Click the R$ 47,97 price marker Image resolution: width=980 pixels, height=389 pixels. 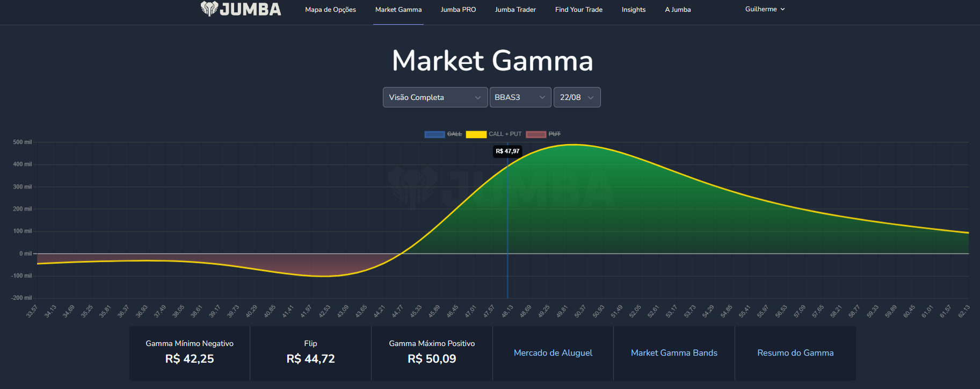pos(507,152)
